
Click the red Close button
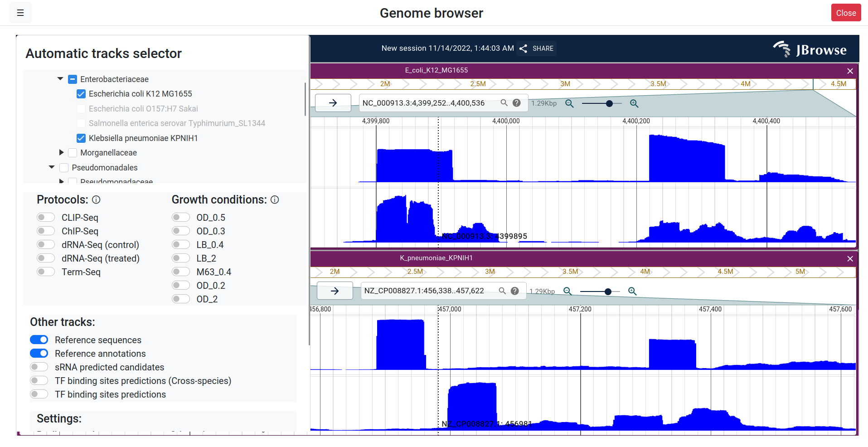(845, 13)
